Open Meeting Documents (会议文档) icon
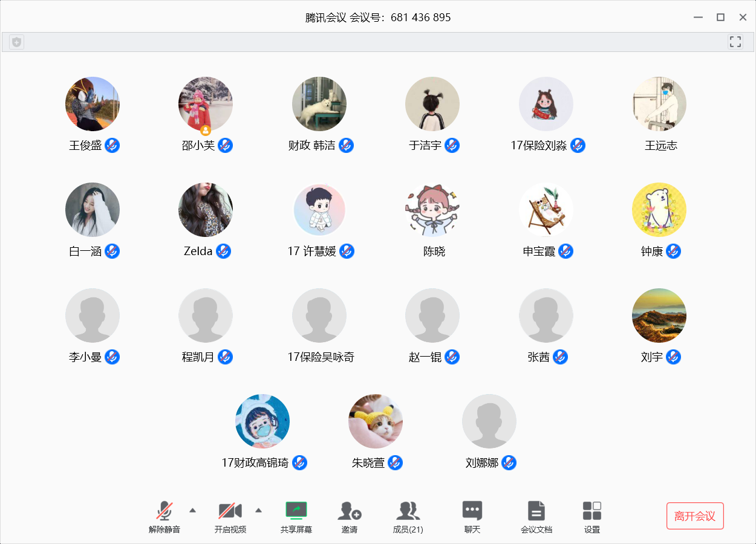 click(536, 511)
